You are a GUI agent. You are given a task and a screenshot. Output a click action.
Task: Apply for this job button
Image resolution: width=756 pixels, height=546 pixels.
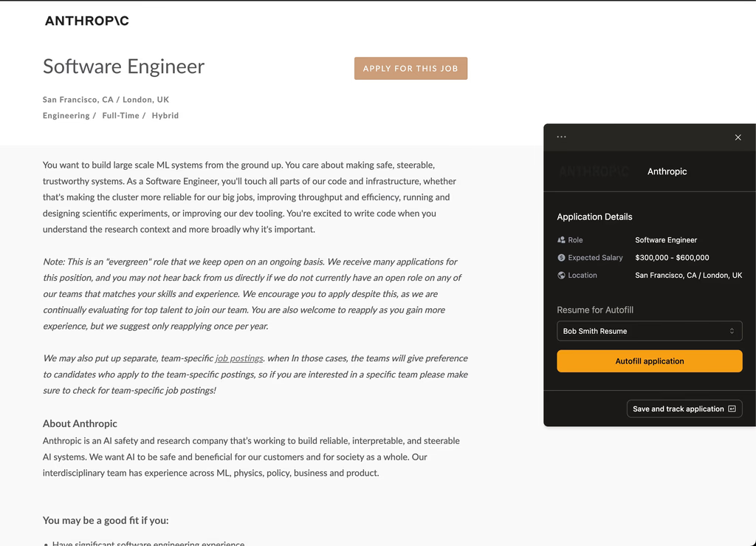pos(410,69)
